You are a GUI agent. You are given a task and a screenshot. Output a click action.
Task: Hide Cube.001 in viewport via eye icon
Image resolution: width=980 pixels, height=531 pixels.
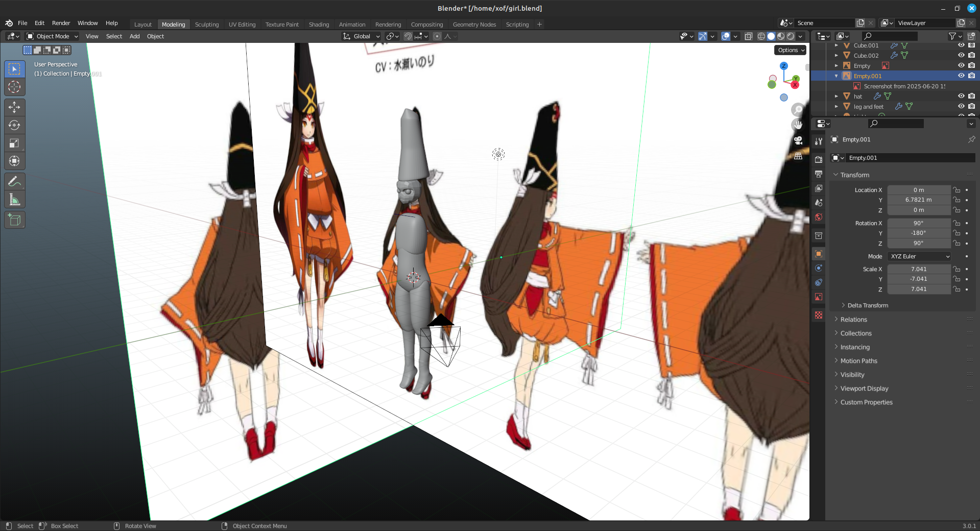pos(961,45)
